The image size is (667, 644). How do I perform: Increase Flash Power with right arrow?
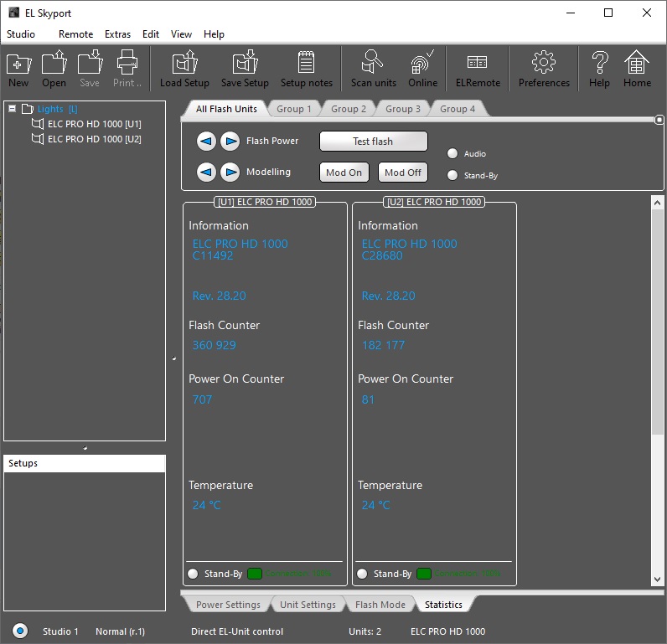pyautogui.click(x=230, y=141)
